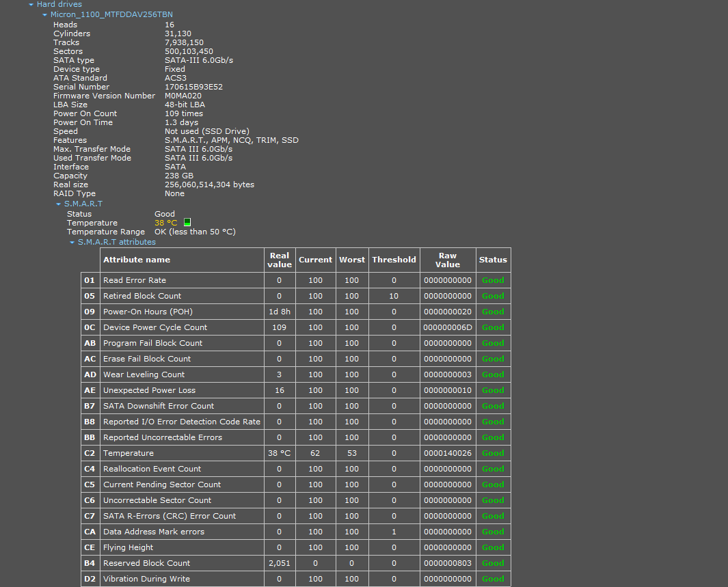Collapse the Micron_1100_MTFDDAV256TBN drive node
728x587 pixels.
pos(44,14)
